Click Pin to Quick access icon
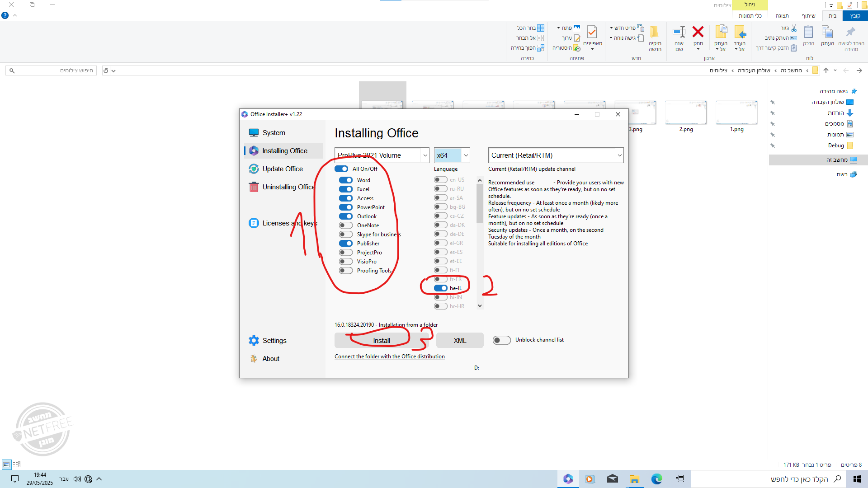Screen dimensions: 868x488 [x=851, y=32]
